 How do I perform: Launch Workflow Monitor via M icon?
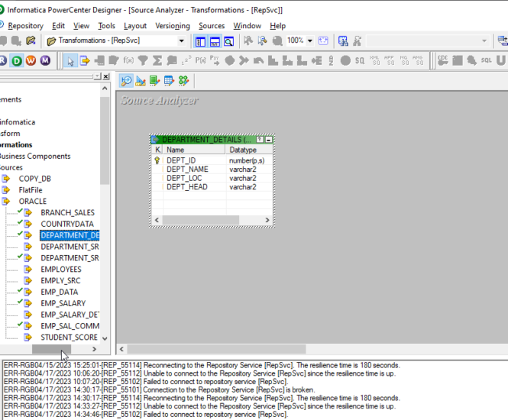45,60
